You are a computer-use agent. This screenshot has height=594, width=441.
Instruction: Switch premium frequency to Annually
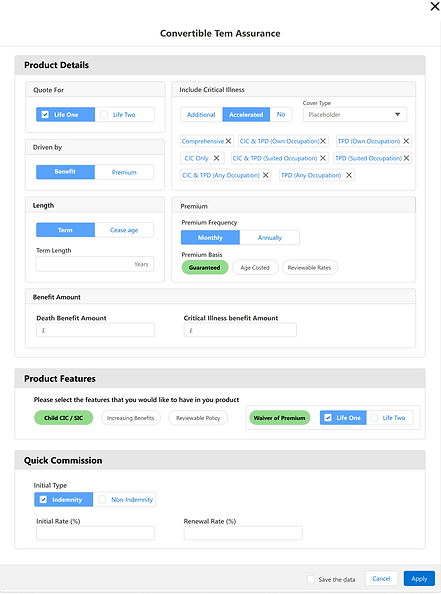coord(269,238)
